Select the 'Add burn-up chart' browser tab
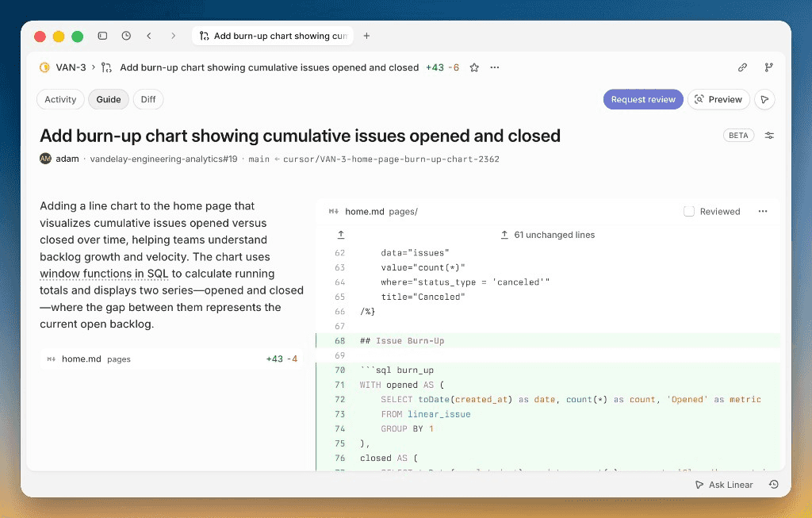 (273, 36)
